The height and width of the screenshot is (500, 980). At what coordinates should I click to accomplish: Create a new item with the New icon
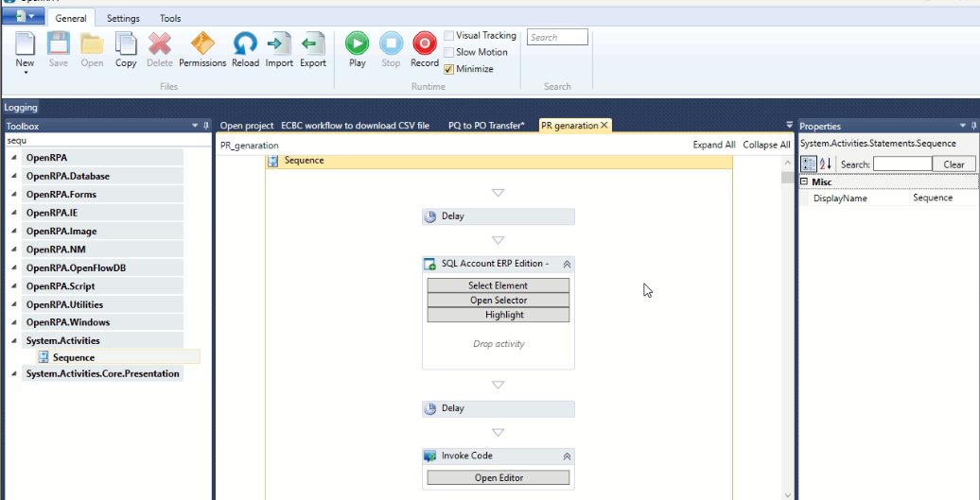[25, 43]
